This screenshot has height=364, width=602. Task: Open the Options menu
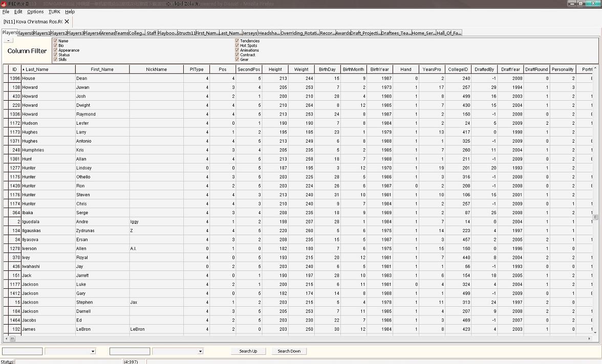tap(35, 12)
